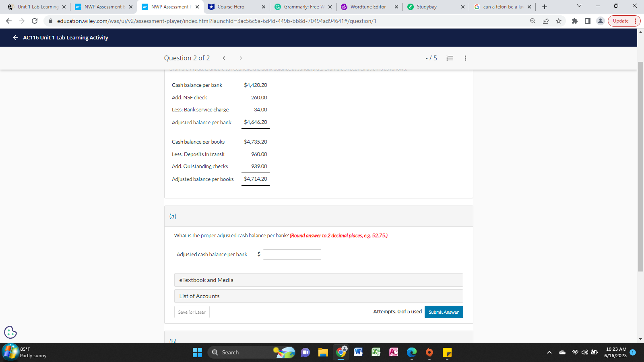Open Microsoft Access from the taskbar
Screen dimensions: 644x362
click(394, 352)
